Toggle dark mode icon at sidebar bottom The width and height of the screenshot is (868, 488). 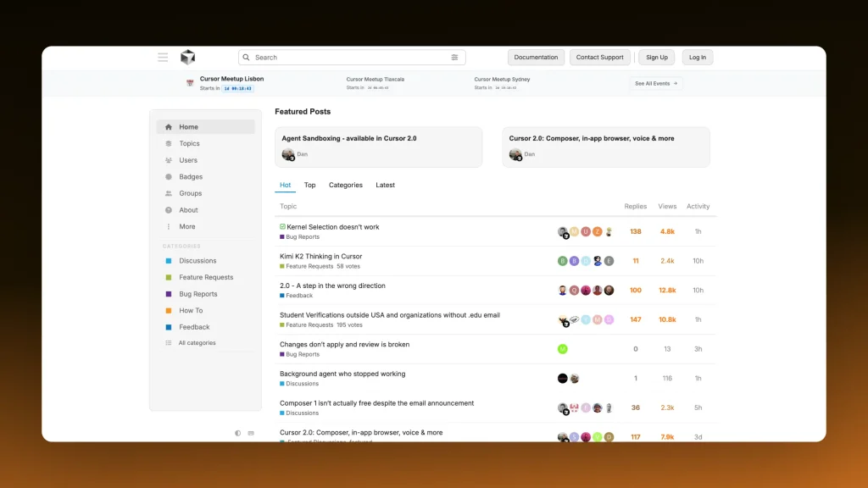pos(237,433)
